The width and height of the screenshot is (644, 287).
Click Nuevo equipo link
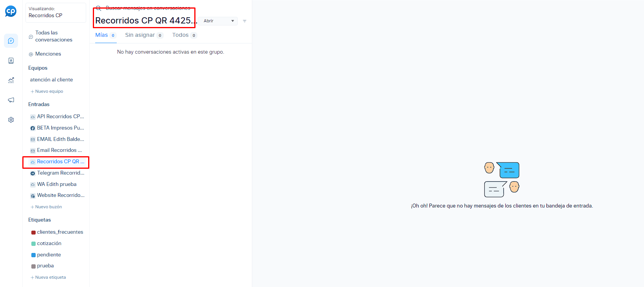tap(49, 92)
